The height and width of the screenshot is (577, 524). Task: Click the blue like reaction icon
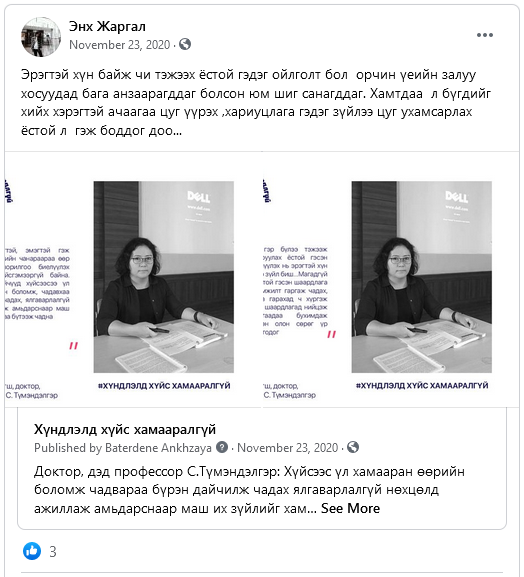click(x=32, y=551)
